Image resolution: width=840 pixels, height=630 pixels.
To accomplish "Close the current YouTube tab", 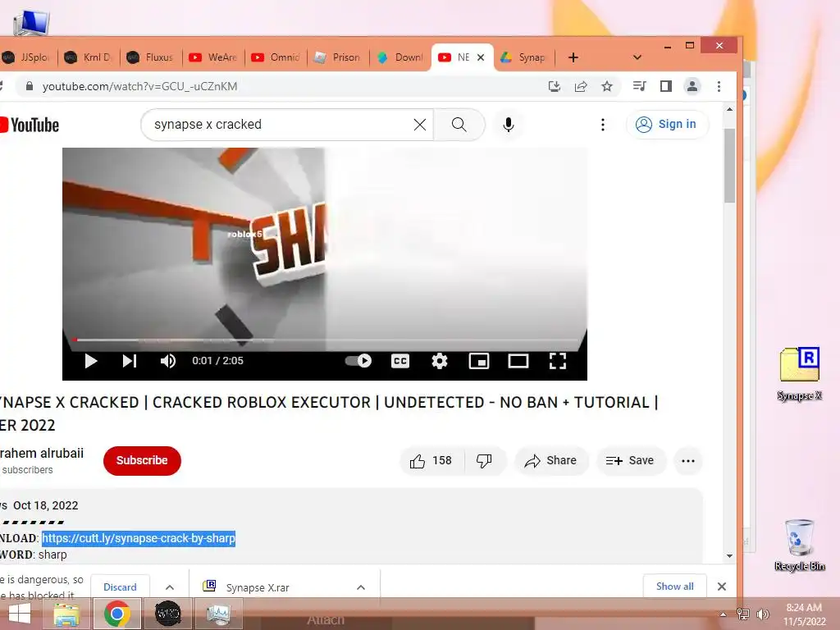I will [x=481, y=57].
